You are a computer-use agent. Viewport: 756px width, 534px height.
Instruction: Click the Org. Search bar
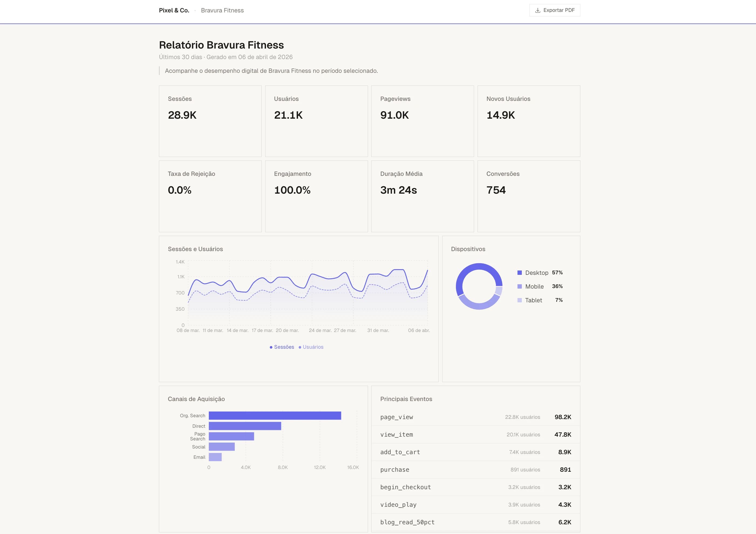275,416
